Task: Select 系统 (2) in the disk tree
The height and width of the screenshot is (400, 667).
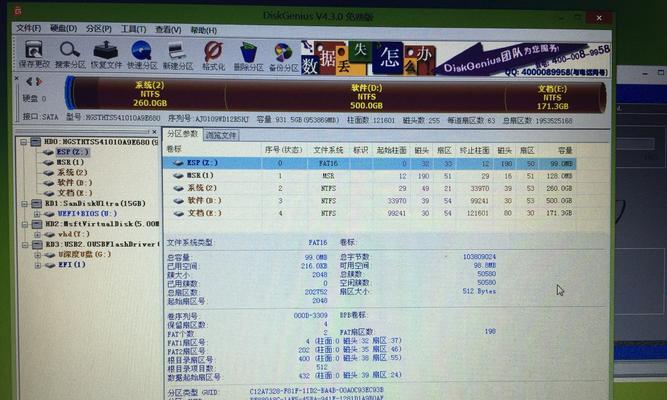Action: (x=72, y=172)
